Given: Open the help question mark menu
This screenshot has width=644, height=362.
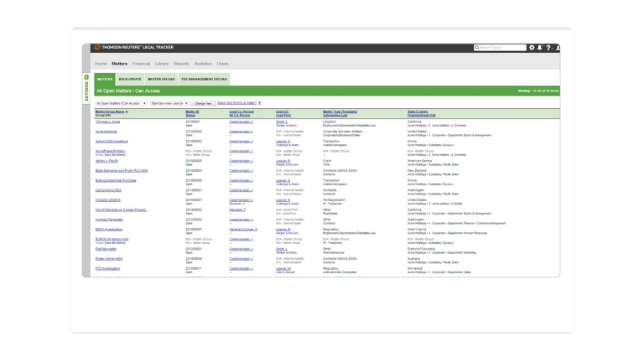Looking at the screenshot, I should [x=548, y=48].
